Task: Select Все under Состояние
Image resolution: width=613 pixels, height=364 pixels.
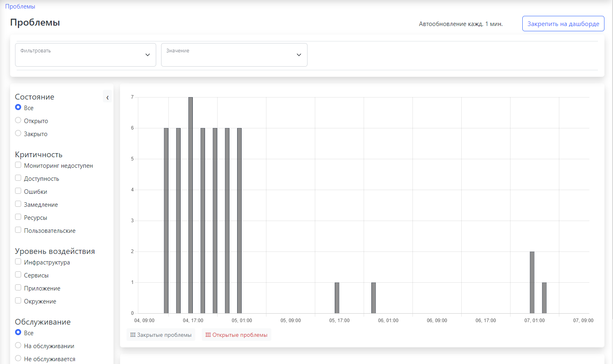Action: pos(18,107)
